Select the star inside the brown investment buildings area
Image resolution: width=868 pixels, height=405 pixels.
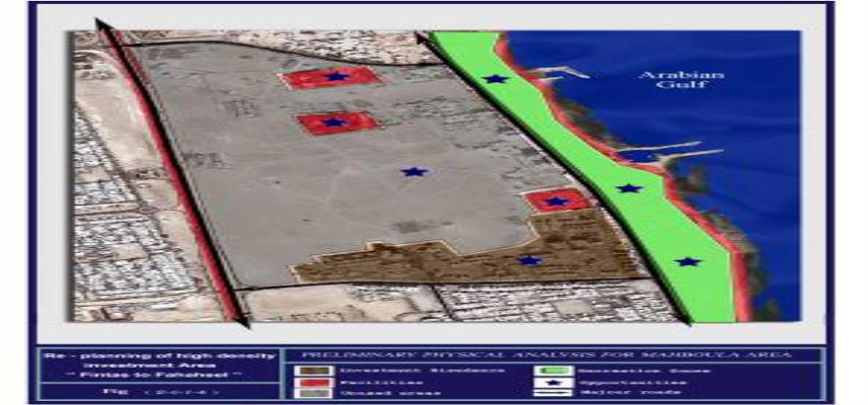pyautogui.click(x=530, y=260)
